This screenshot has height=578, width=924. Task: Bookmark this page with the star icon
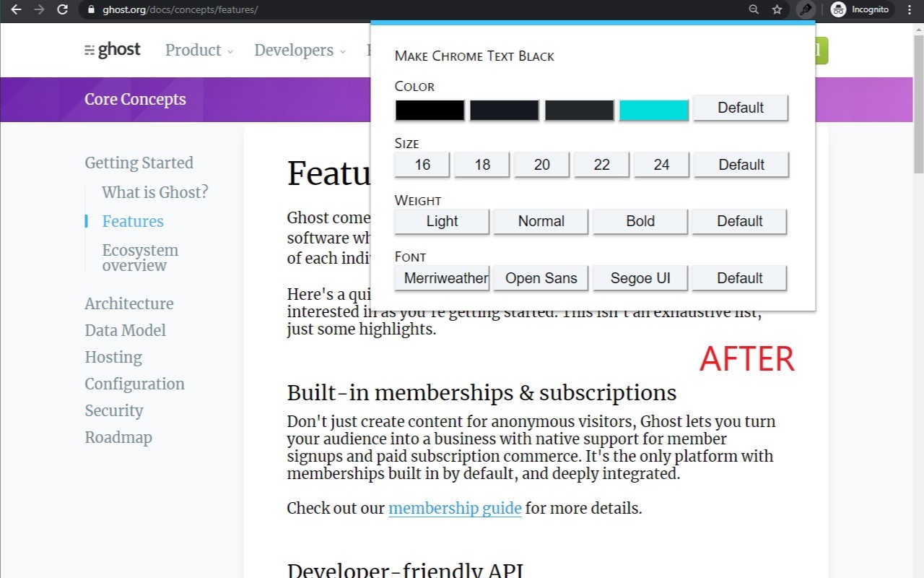(777, 9)
